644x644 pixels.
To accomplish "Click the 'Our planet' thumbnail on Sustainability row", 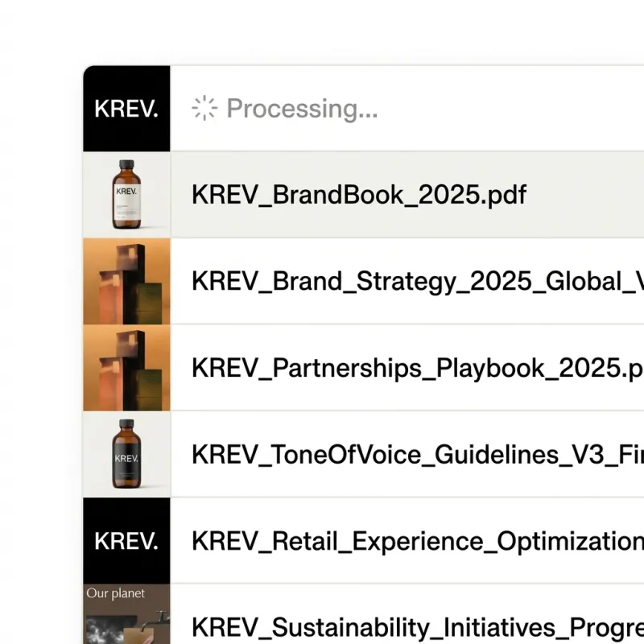I will point(126,616).
